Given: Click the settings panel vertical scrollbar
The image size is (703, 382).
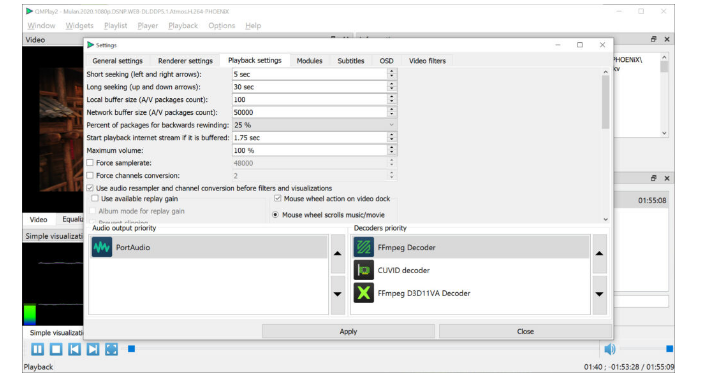Looking at the screenshot, I should (605, 102).
